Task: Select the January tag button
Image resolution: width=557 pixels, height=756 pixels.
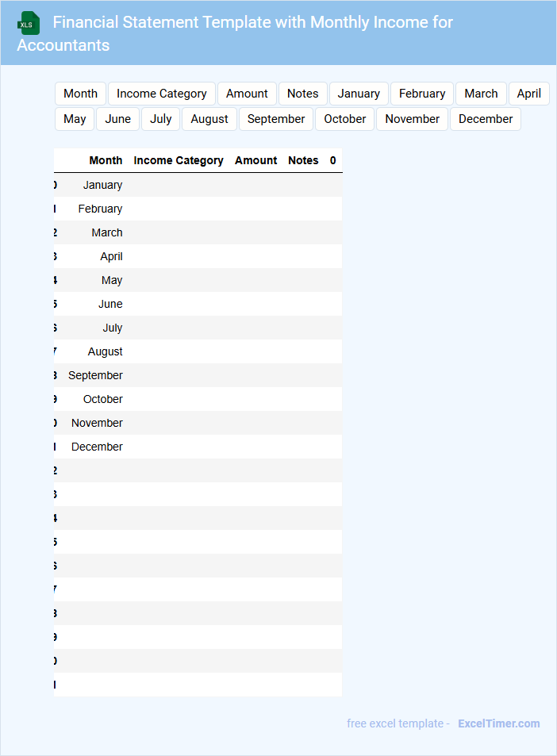Action: (x=359, y=94)
